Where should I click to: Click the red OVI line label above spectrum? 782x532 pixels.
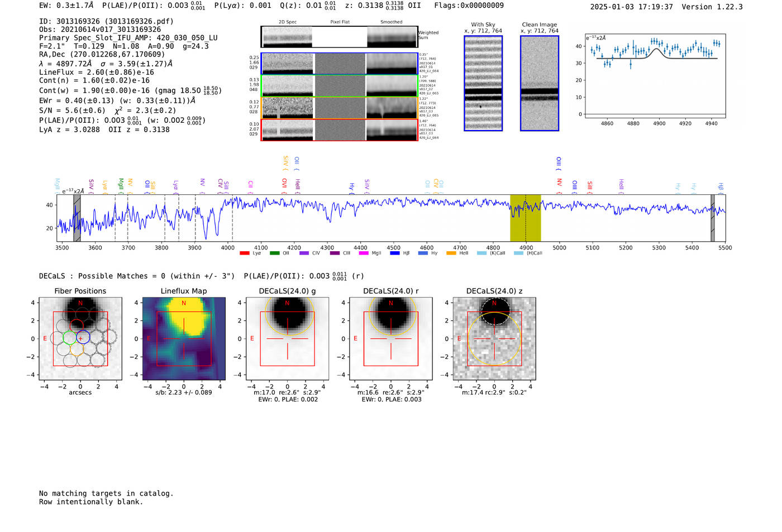pyautogui.click(x=284, y=185)
